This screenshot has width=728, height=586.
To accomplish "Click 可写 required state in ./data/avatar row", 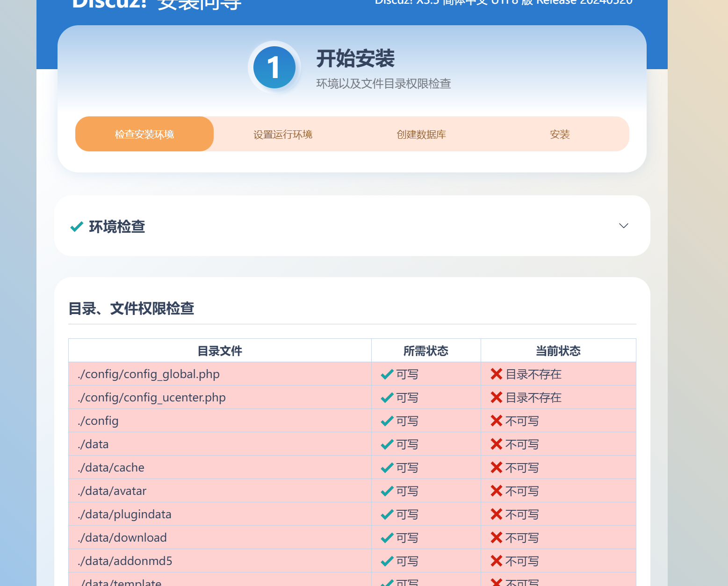I will coord(407,491).
